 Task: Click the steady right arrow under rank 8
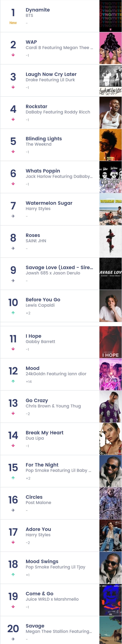coord(13,248)
